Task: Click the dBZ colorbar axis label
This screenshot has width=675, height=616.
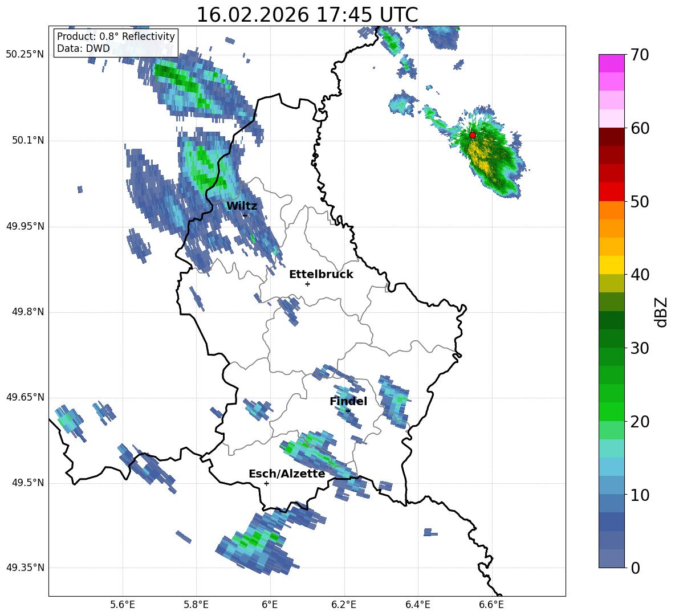Action: tap(661, 312)
